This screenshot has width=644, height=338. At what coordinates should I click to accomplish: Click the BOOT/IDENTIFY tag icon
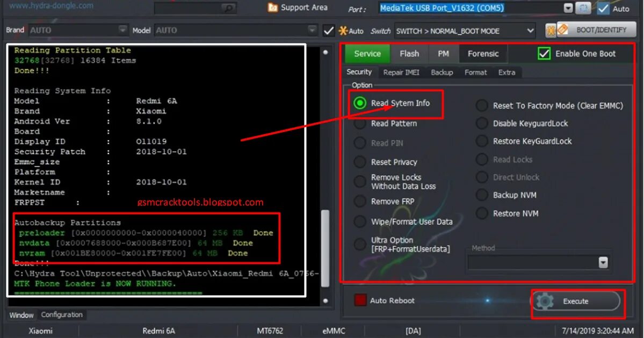[562, 30]
